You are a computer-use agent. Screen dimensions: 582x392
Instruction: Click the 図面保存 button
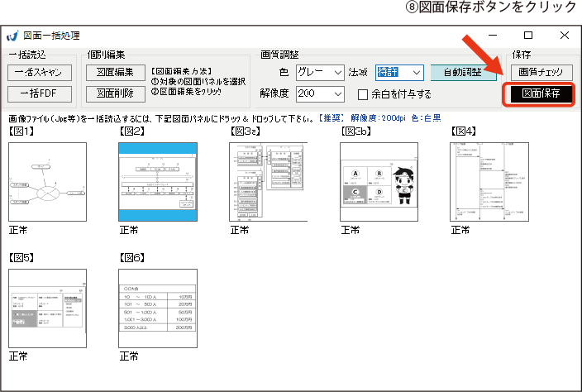coord(541,93)
